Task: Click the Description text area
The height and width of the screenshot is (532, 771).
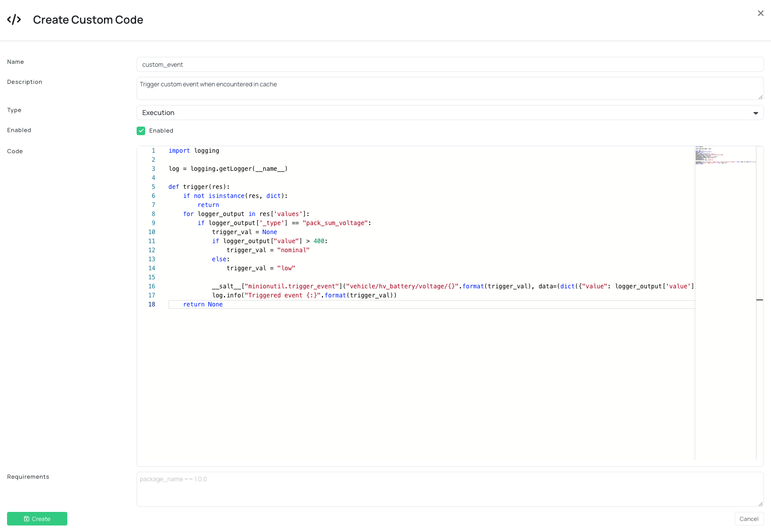Action: click(450, 88)
